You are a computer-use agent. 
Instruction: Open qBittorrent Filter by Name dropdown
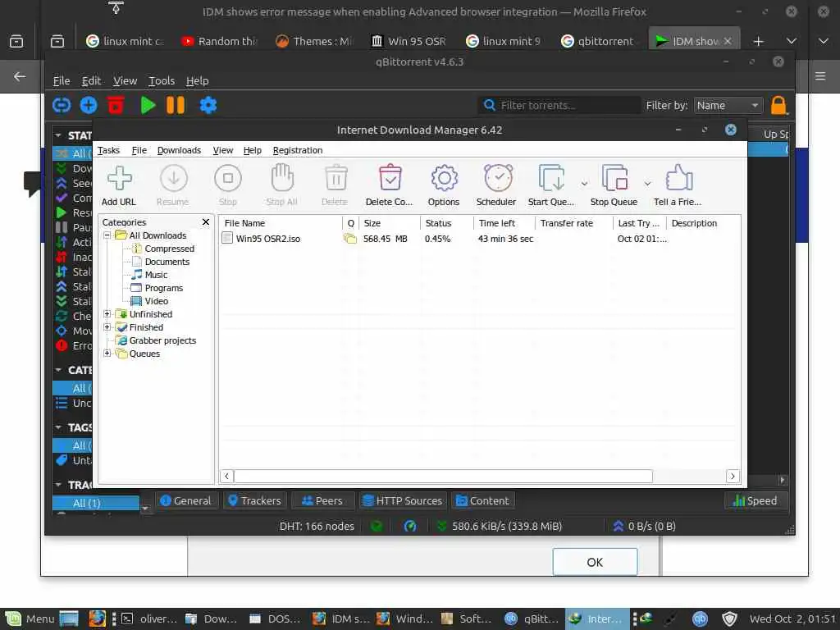coord(728,106)
